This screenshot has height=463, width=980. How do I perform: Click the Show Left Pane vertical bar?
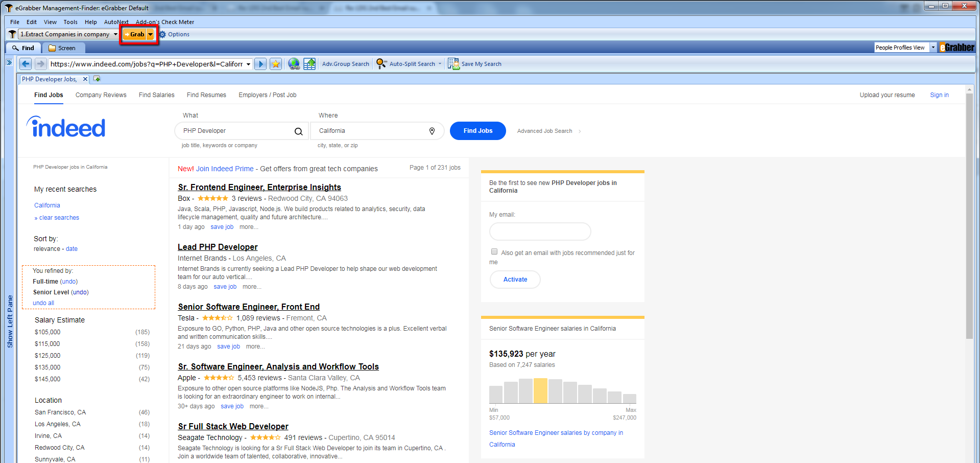coord(10,322)
